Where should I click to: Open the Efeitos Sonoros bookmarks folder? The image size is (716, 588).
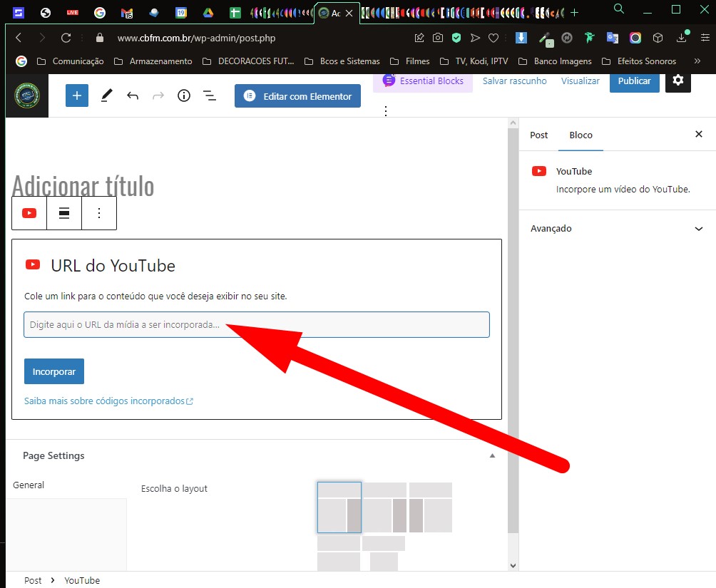(x=639, y=61)
